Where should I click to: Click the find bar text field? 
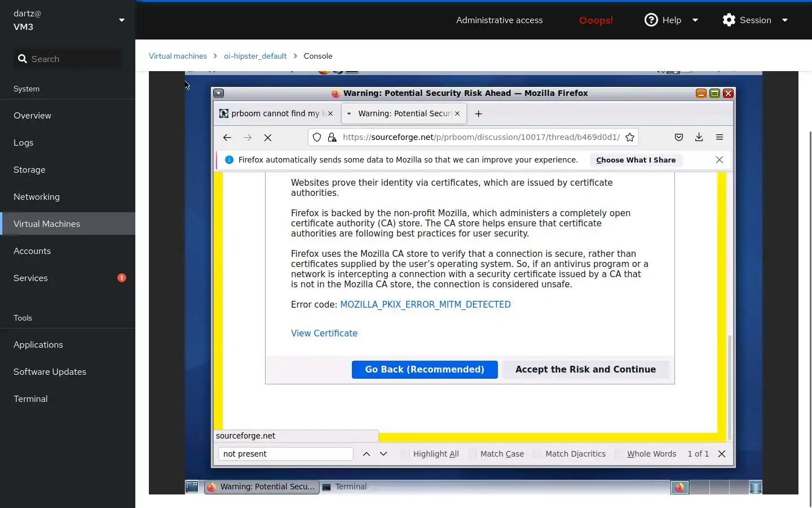click(x=286, y=454)
